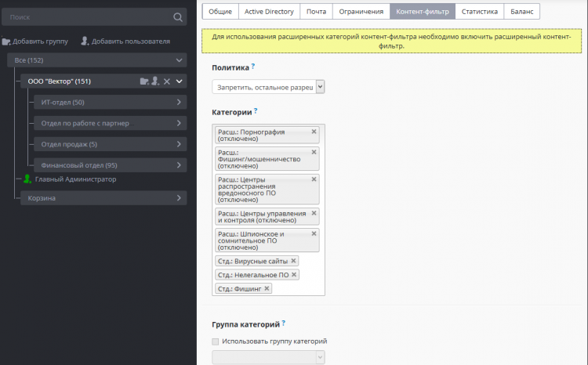Open the Статистика tab
The width and height of the screenshot is (588, 365).
[479, 12]
